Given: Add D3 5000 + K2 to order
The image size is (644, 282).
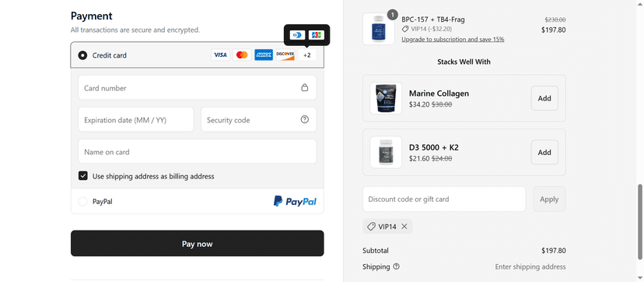Looking at the screenshot, I should point(544,153).
